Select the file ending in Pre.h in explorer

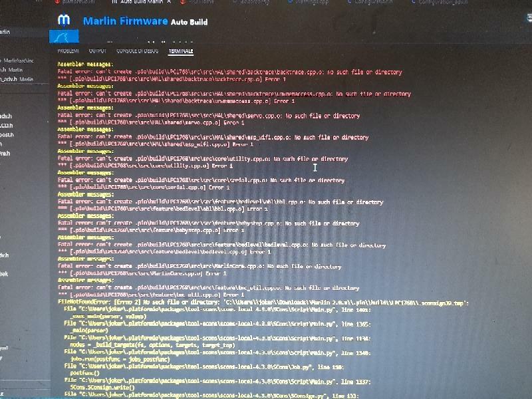click(x=5, y=154)
